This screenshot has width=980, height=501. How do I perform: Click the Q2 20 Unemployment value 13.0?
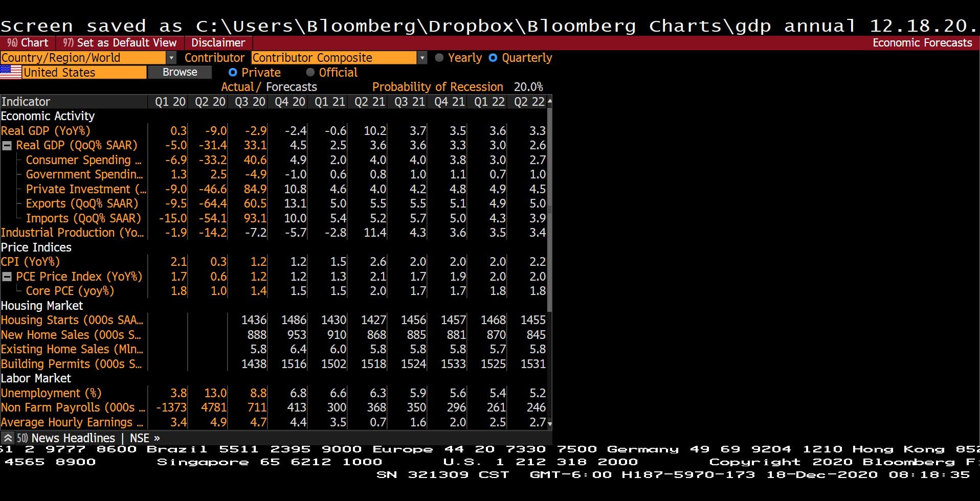click(215, 393)
